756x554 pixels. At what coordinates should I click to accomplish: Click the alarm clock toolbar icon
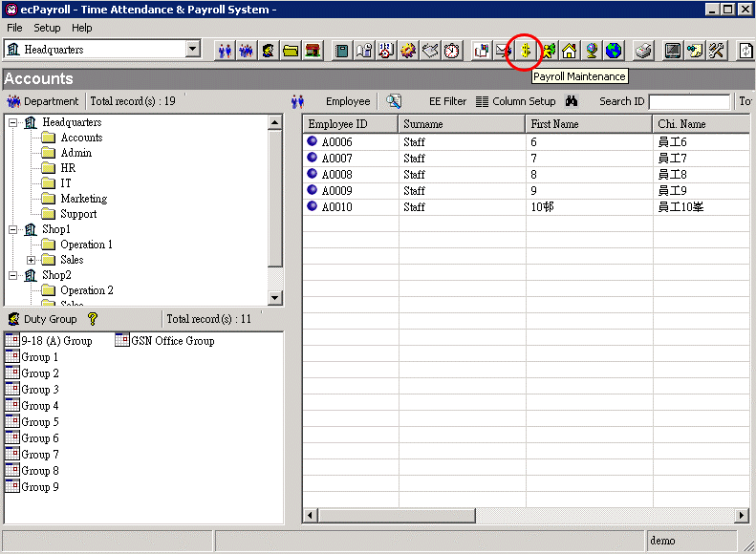[x=452, y=51]
